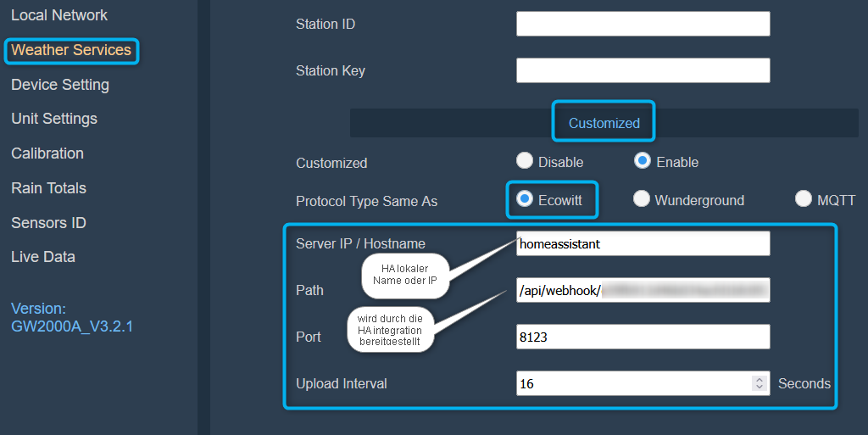Choose the Ecowitt protocol type
Viewport: 868px width, 435px height.
[x=525, y=199]
